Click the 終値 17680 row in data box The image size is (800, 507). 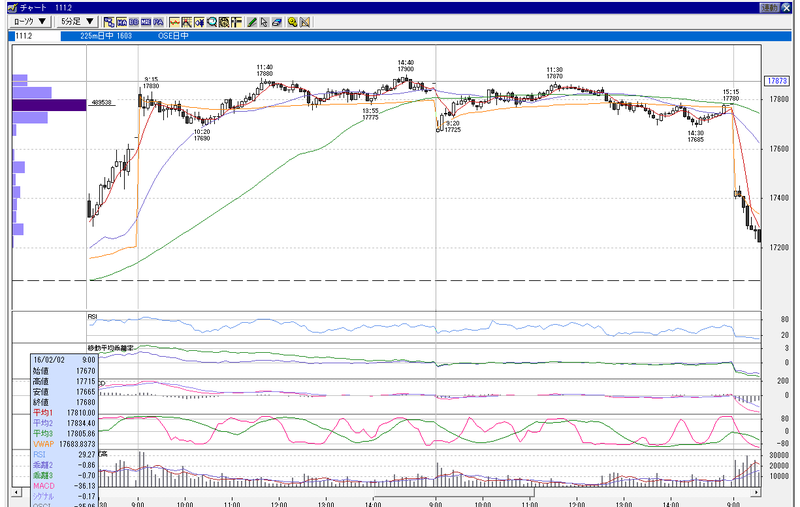pyautogui.click(x=64, y=402)
